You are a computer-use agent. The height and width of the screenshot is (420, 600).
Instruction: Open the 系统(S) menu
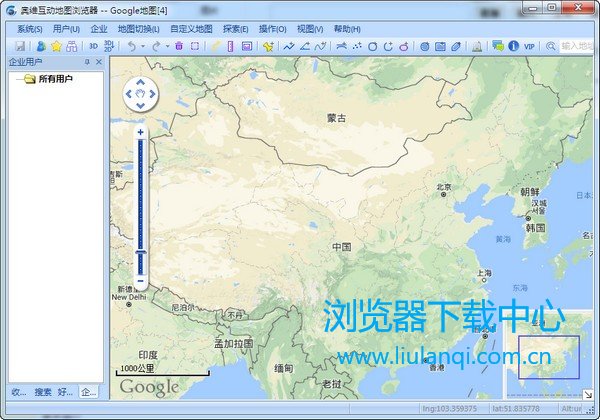tap(29, 29)
